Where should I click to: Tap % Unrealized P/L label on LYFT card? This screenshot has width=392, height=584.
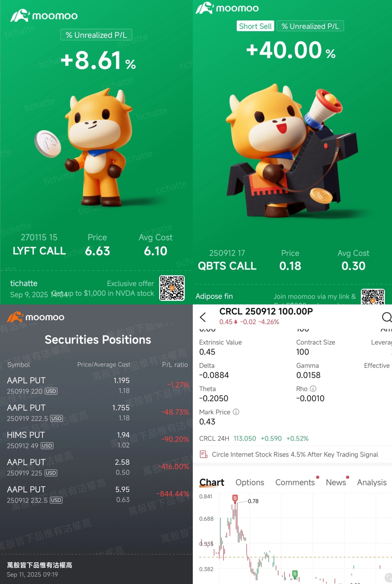[x=96, y=35]
